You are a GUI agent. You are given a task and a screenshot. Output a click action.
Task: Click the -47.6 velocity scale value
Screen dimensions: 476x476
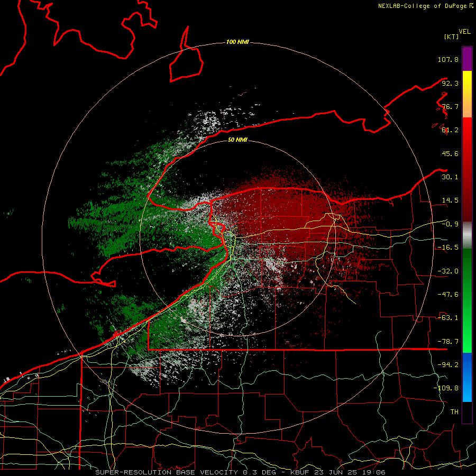tap(448, 295)
